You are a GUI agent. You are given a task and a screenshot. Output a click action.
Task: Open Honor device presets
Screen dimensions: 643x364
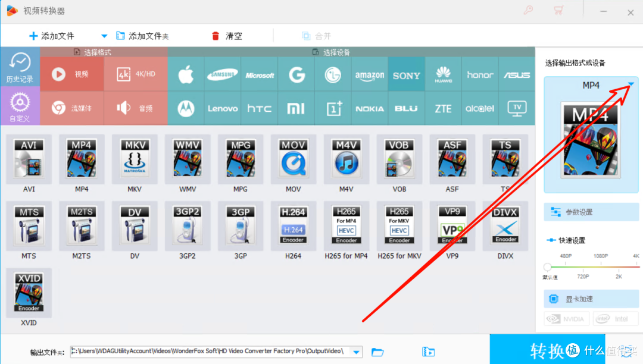point(480,74)
